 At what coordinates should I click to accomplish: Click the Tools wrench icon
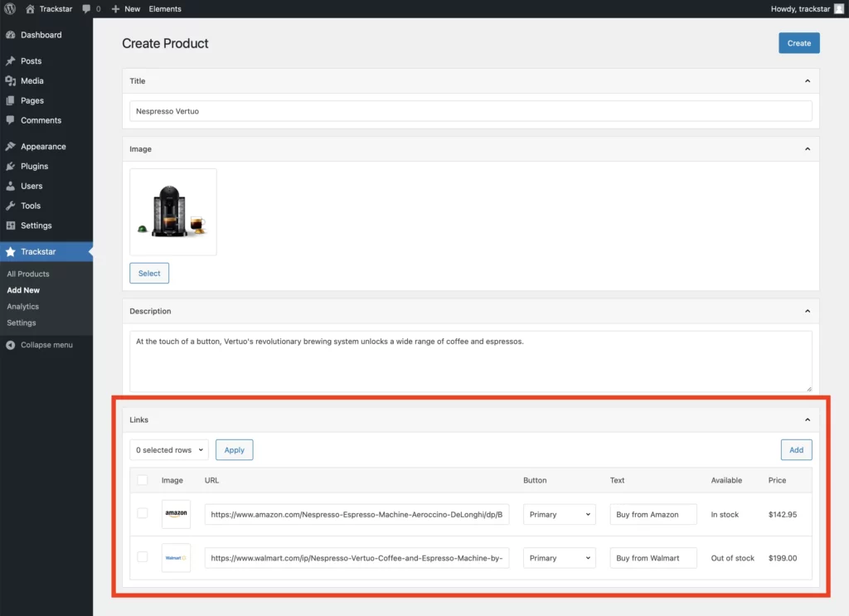click(10, 206)
